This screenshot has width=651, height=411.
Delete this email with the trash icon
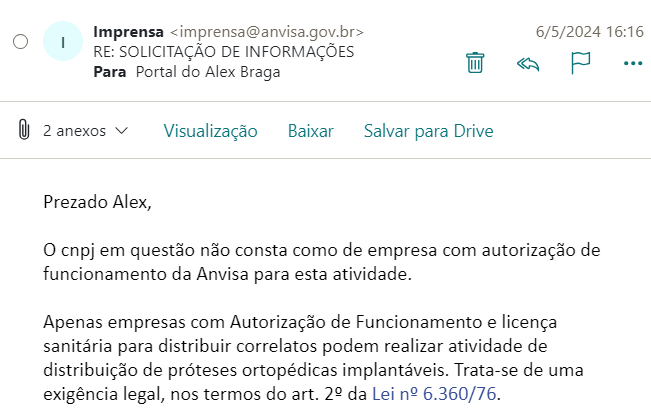click(475, 63)
